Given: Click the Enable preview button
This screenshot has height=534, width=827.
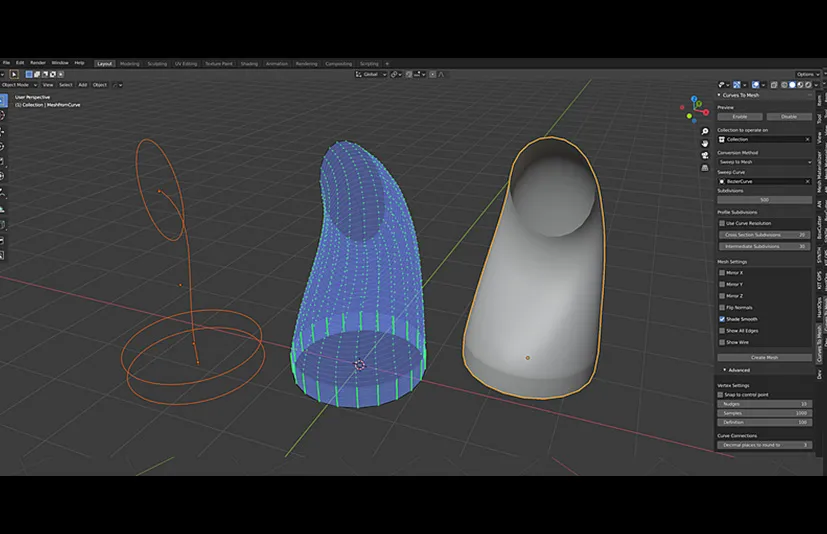Looking at the screenshot, I should click(x=740, y=117).
